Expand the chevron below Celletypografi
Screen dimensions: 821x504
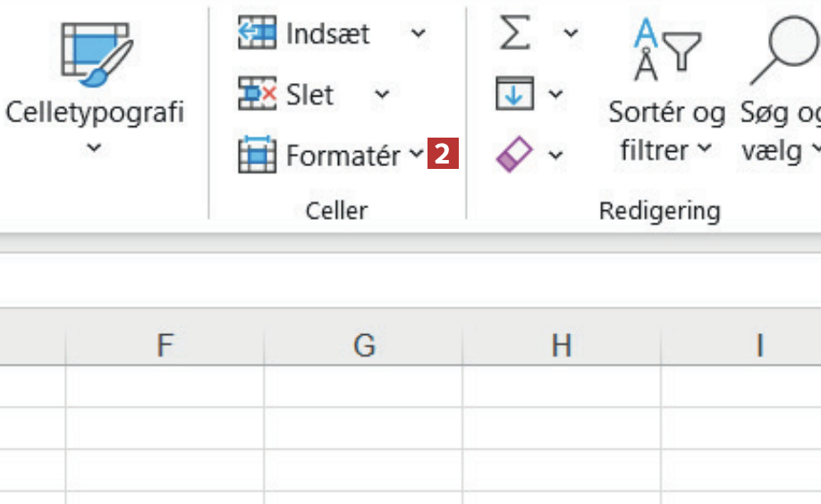click(95, 148)
